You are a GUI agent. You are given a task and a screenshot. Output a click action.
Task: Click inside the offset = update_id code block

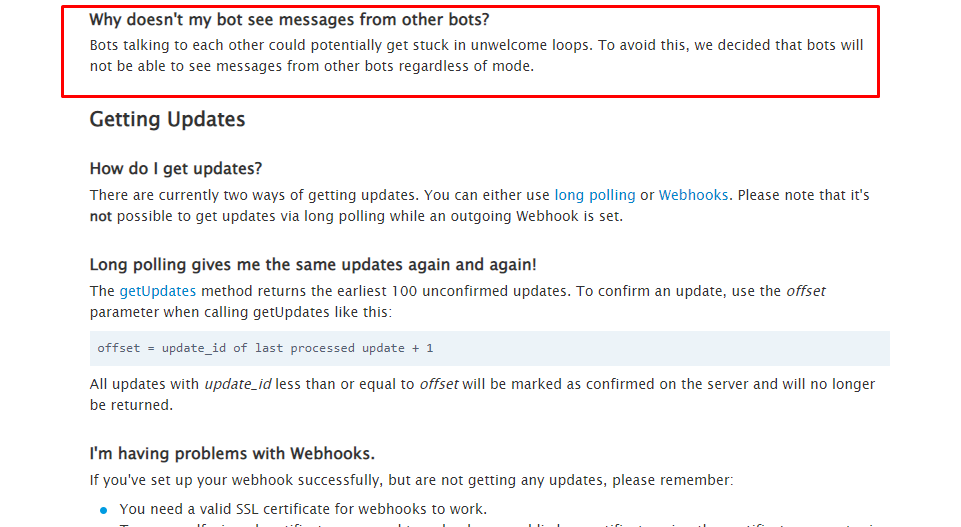pos(490,348)
